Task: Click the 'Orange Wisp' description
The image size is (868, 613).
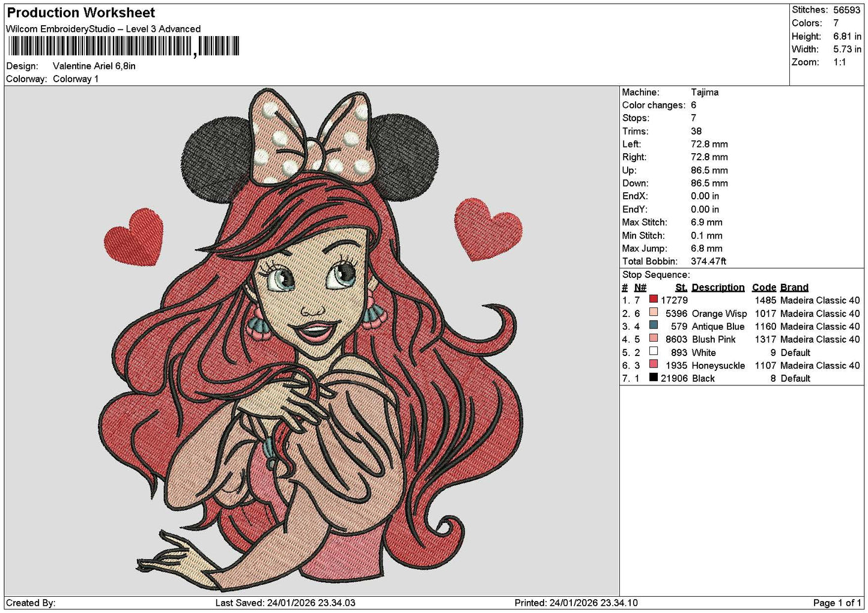Action: pyautogui.click(x=719, y=313)
